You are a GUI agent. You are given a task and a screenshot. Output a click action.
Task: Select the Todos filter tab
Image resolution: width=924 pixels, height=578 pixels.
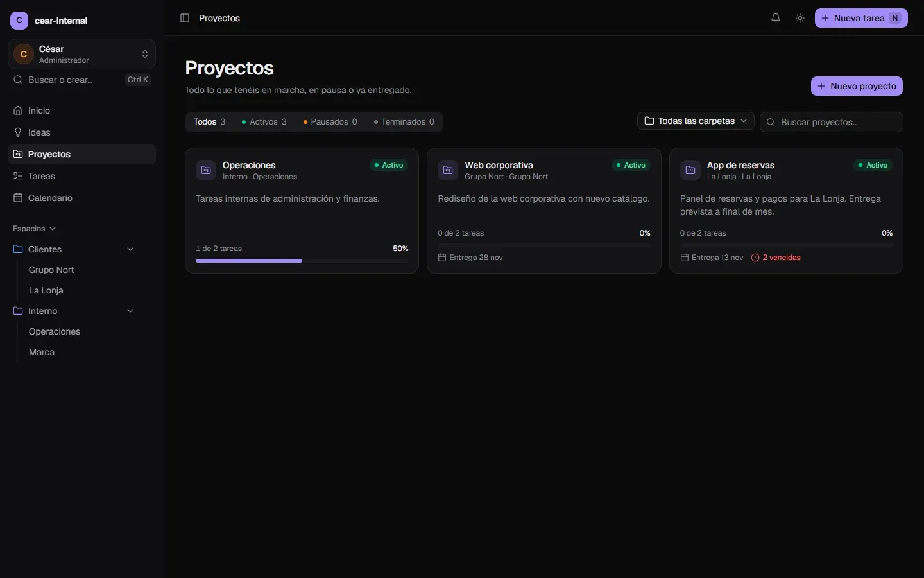pos(209,122)
